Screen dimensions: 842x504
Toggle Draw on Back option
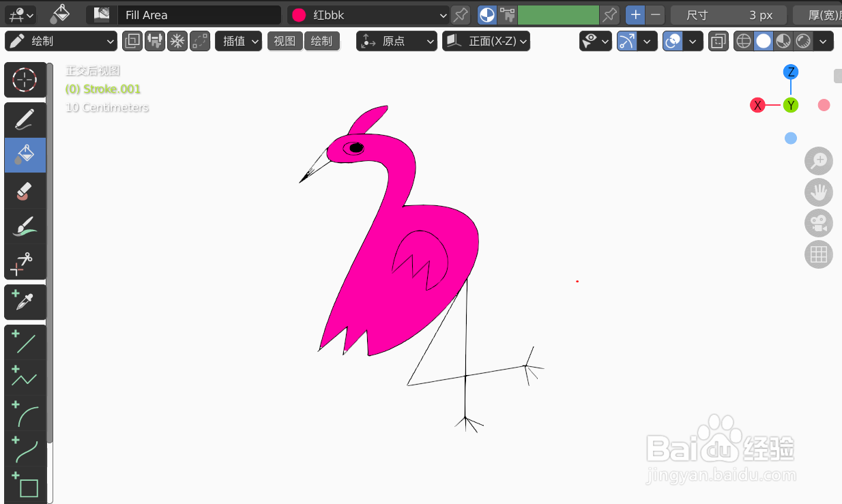[132, 41]
